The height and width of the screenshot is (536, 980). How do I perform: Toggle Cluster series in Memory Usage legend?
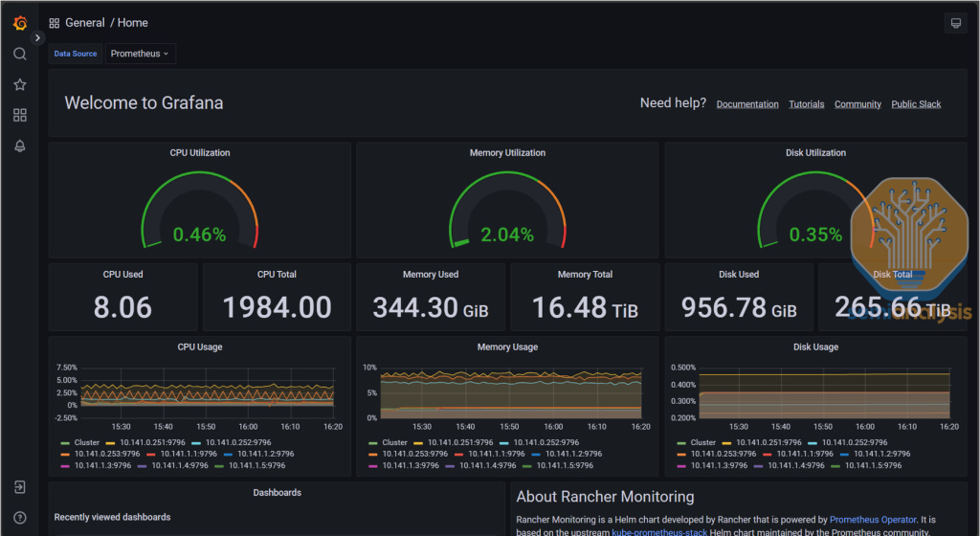(394, 443)
